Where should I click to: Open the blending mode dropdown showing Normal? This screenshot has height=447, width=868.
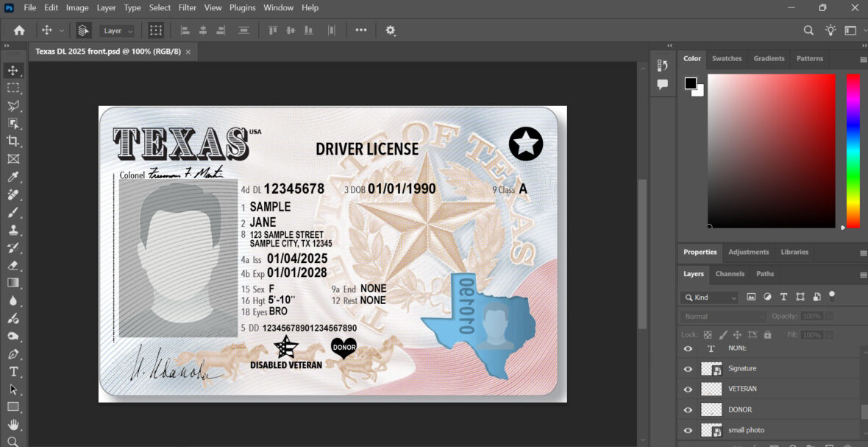tap(722, 315)
